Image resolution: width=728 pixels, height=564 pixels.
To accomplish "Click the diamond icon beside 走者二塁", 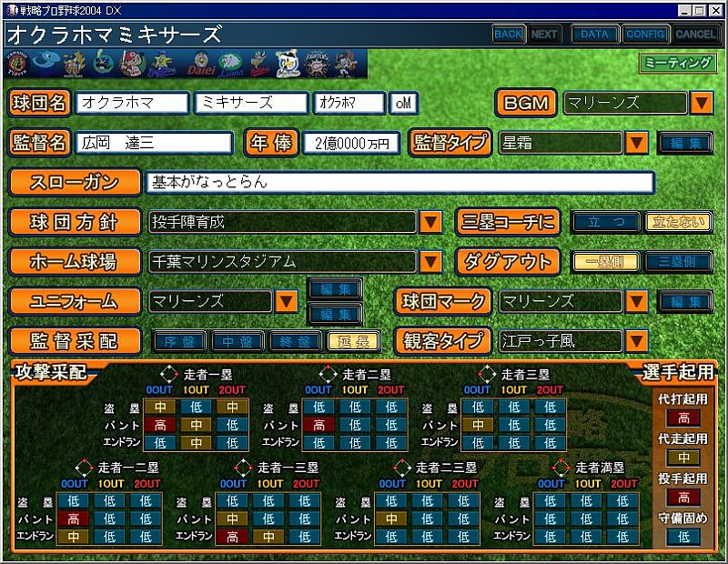I will pyautogui.click(x=329, y=374).
